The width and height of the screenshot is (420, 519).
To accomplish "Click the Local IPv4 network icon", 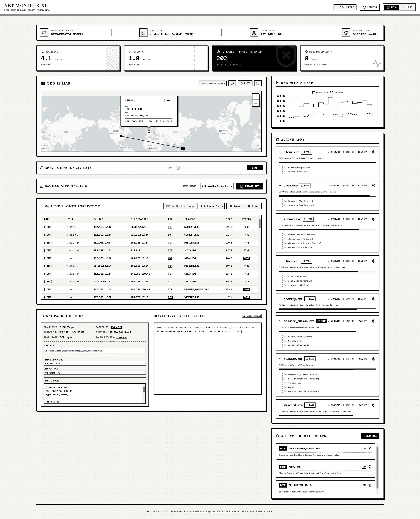I will coord(254,32).
